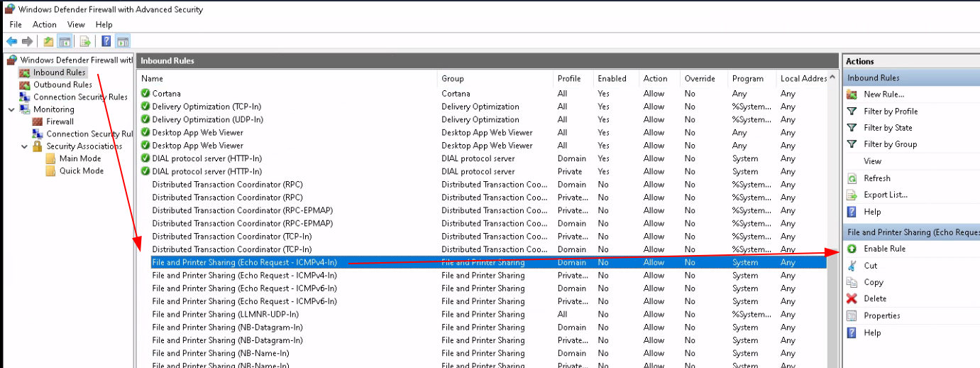The height and width of the screenshot is (368, 980).
Task: Open the Help menu in the menu bar
Action: [x=104, y=24]
